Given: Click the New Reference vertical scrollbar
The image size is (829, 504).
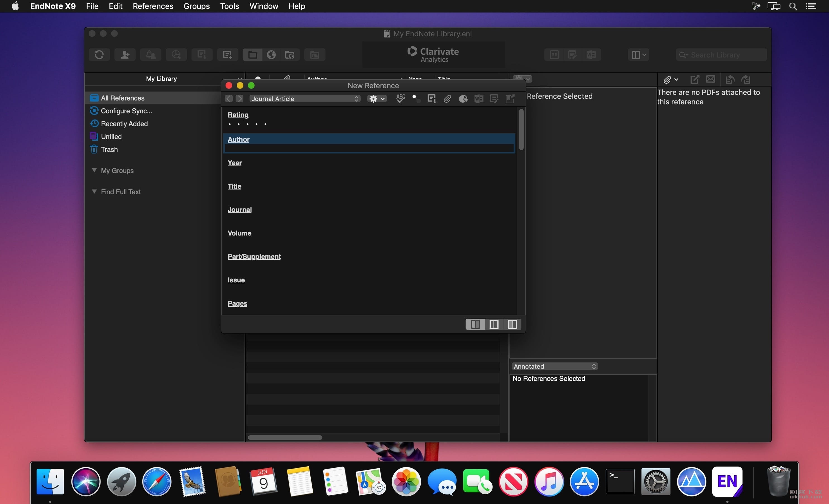Looking at the screenshot, I should point(521,129).
